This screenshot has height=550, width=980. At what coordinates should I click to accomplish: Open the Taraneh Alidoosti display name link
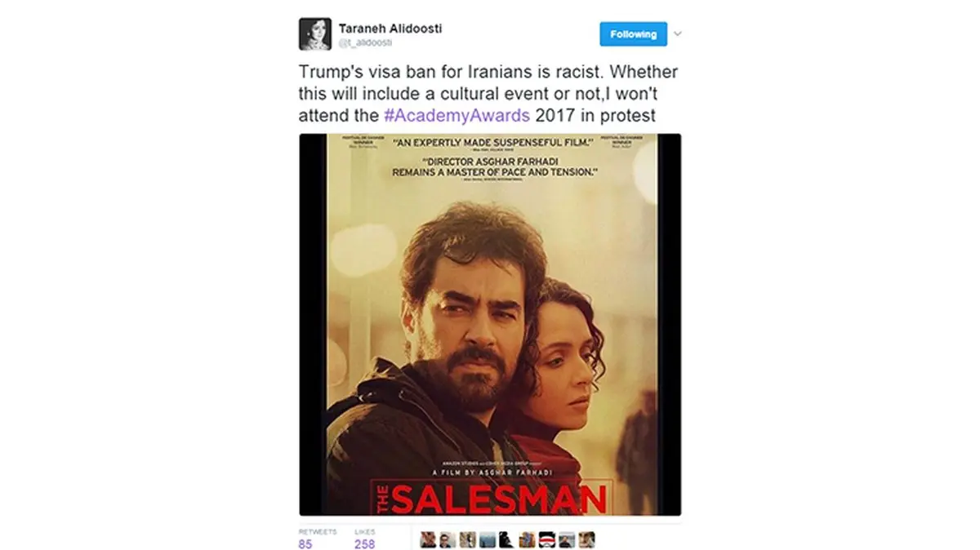pos(390,28)
